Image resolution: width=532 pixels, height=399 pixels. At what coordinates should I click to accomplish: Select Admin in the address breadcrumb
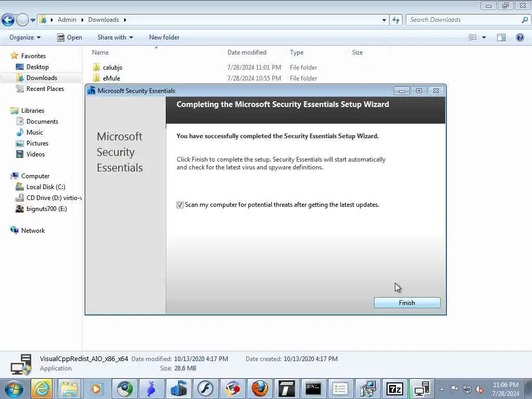(x=67, y=20)
